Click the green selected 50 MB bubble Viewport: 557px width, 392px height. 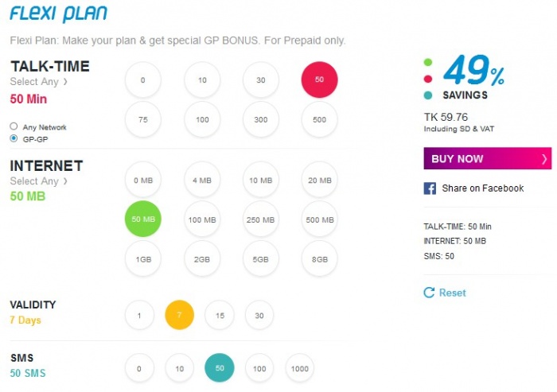coord(143,219)
